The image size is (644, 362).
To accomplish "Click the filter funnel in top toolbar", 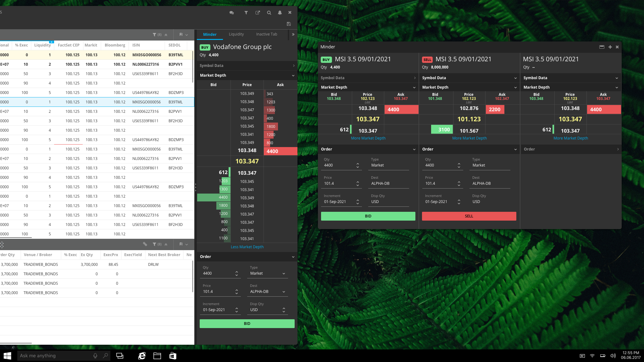I will [246, 13].
